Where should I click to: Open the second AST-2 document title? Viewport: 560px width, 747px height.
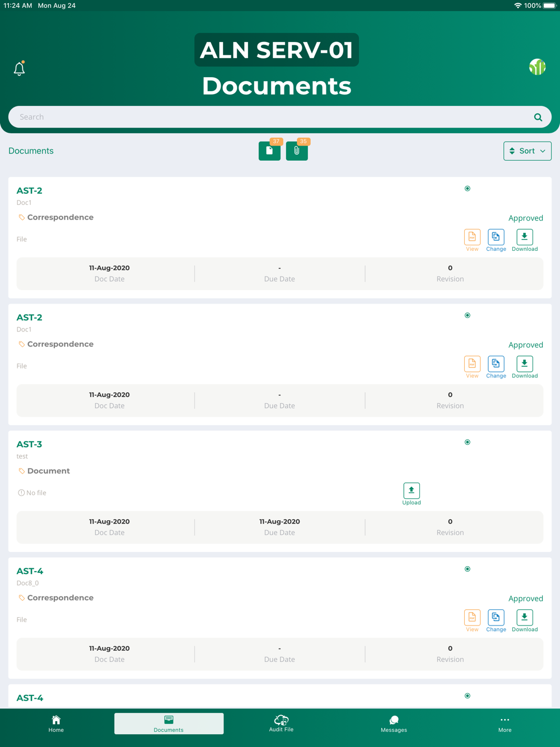29,318
